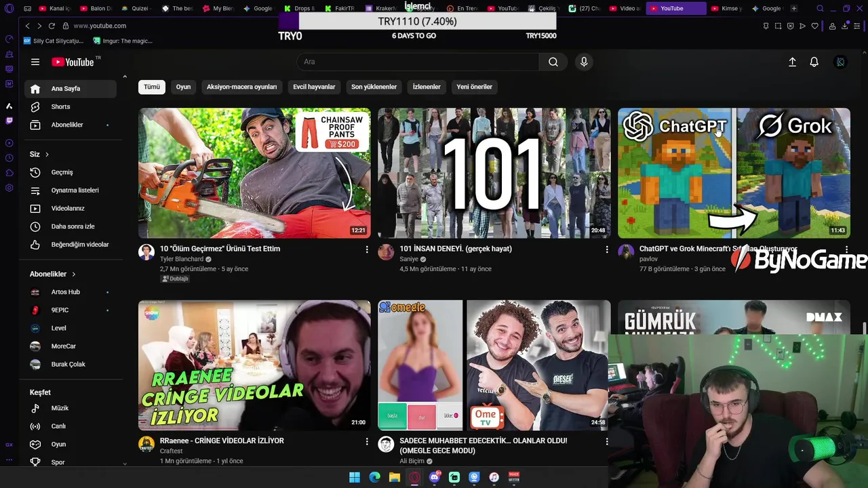
Task: Click the Ara search field
Action: (418, 62)
